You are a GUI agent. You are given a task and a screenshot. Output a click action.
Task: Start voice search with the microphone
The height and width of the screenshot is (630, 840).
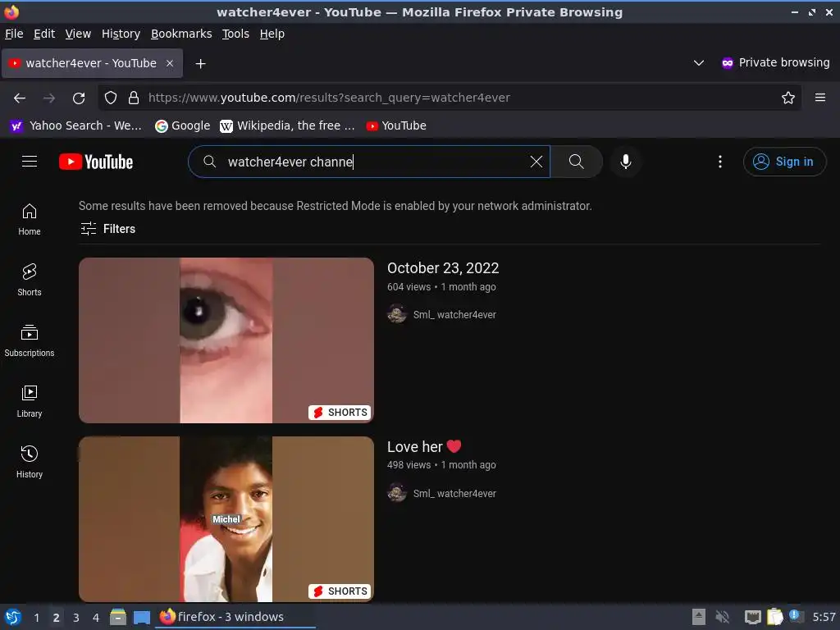coord(626,162)
